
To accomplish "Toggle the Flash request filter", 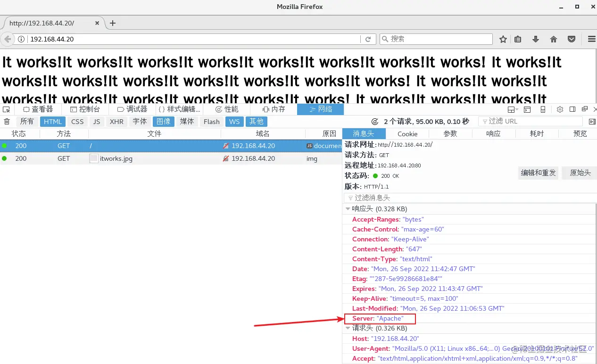I will [212, 122].
